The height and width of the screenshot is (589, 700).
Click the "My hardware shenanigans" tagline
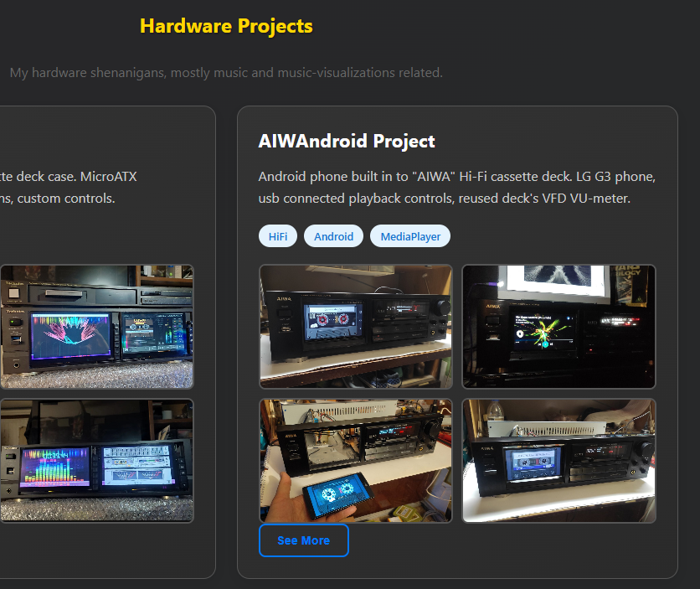pos(224,73)
